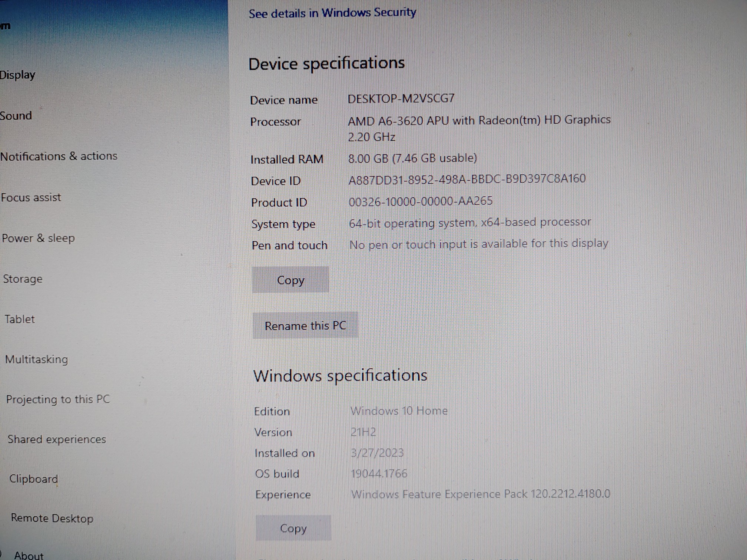Click Windows Feature Experience Pack text
Viewport: 747px width, 560px height.
point(481,494)
